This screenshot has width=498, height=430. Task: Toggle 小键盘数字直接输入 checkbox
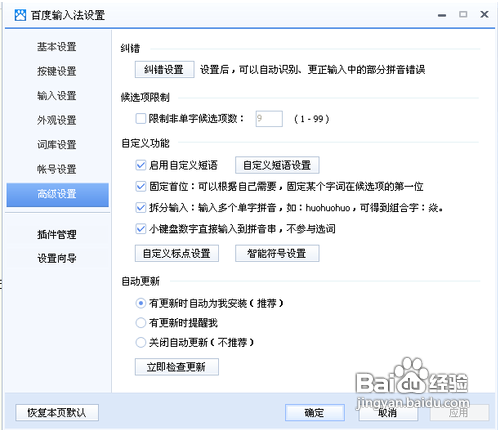141,229
